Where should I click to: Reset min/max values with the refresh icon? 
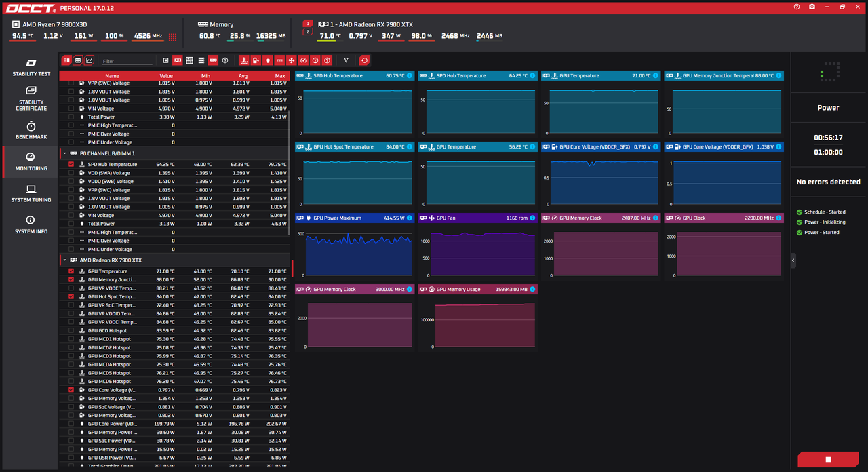point(364,60)
